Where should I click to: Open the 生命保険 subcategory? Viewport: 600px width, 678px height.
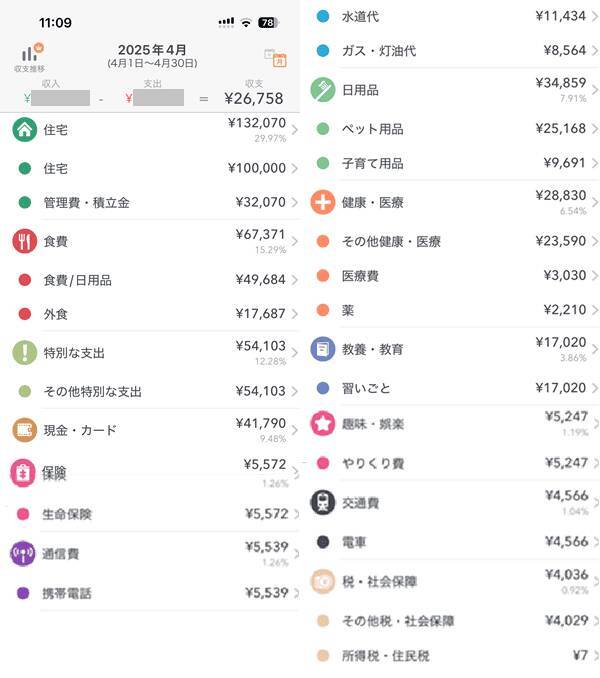(x=68, y=514)
